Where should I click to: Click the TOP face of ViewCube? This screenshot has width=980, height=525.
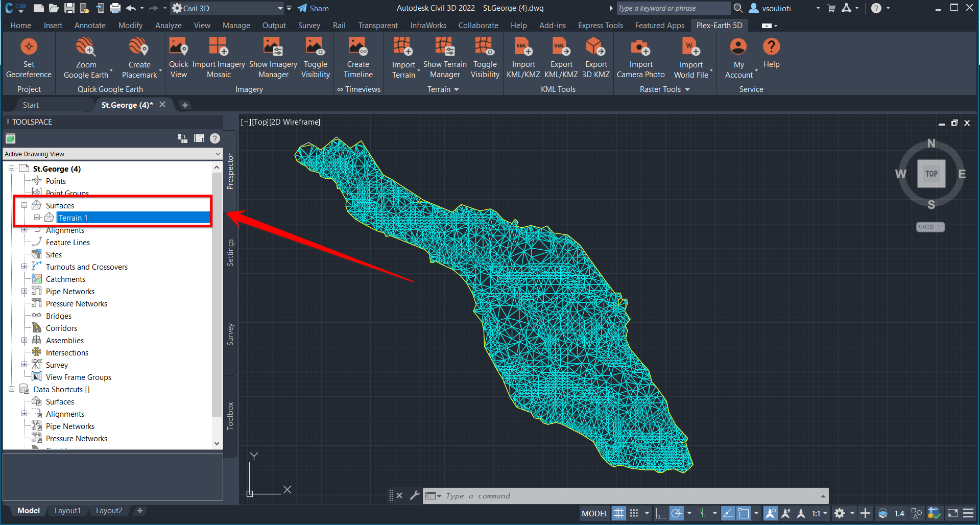tap(931, 174)
